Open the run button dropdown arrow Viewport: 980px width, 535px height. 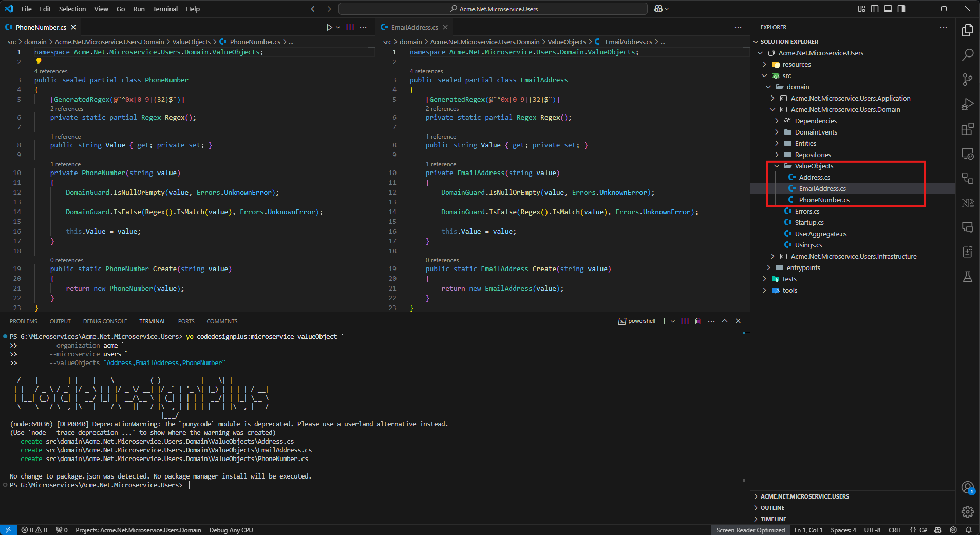pyautogui.click(x=338, y=27)
